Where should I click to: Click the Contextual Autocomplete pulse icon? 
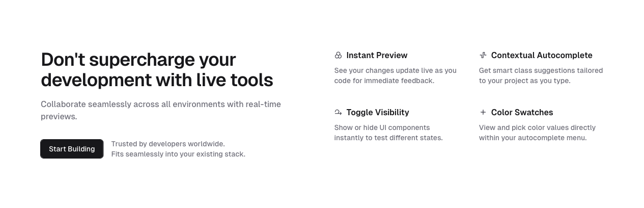tap(483, 55)
